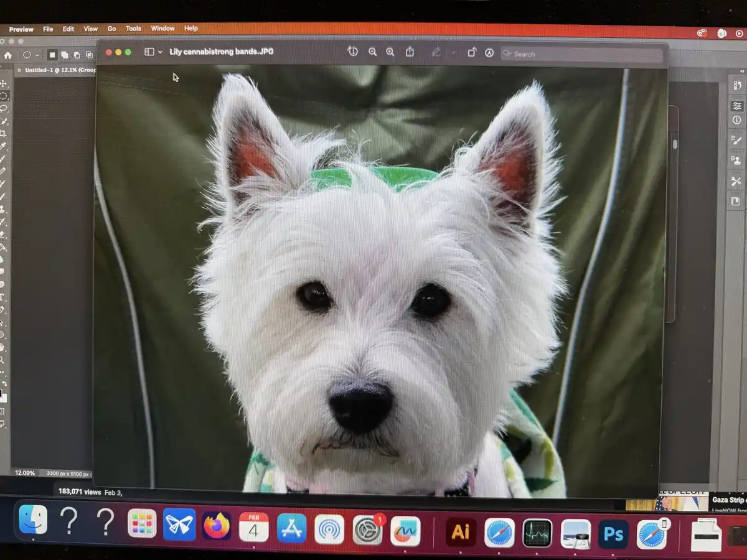Open Photoshop's Info panel icon
Viewport: 747px width, 560px height.
point(737,120)
